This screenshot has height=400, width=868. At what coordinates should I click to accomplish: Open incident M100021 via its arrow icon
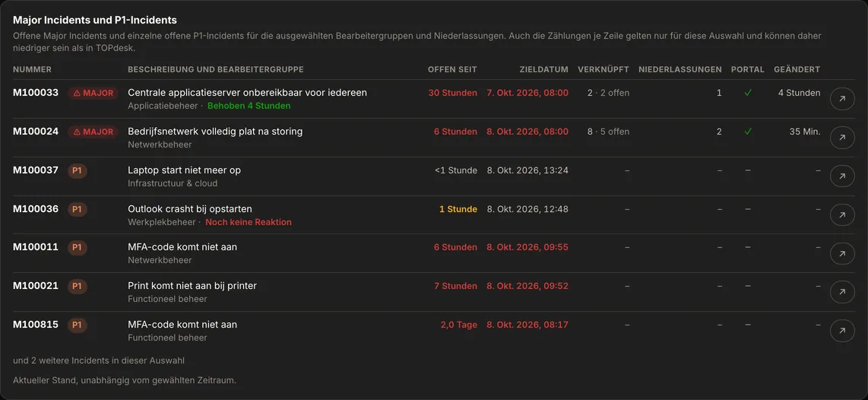842,292
